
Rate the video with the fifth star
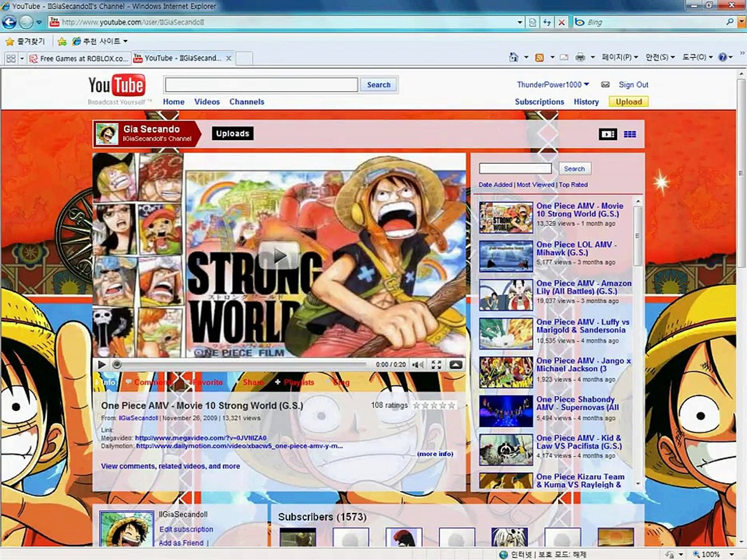click(x=452, y=405)
